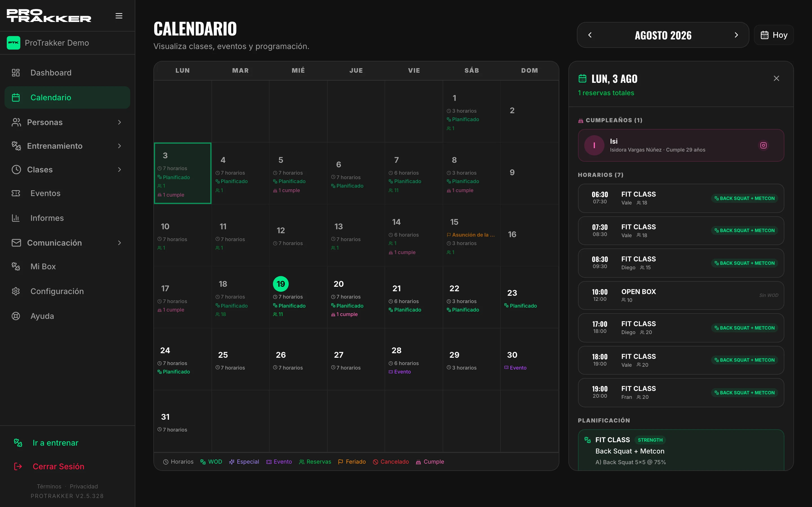Open Ayuda lifebuoy icon

tap(16, 316)
